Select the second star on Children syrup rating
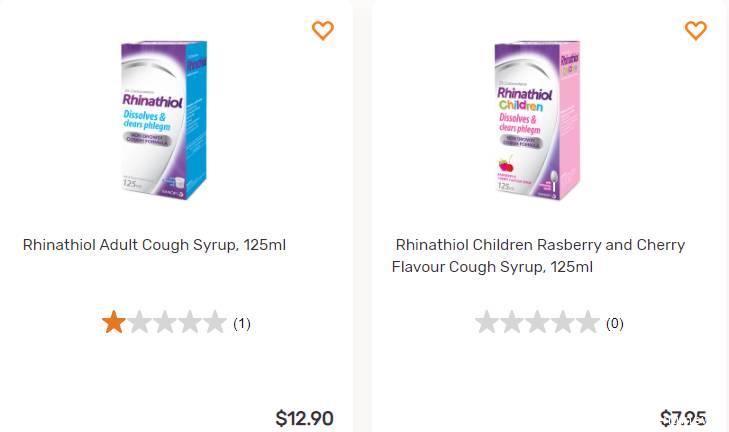Screen dimensions: 729x432 coord(512,322)
